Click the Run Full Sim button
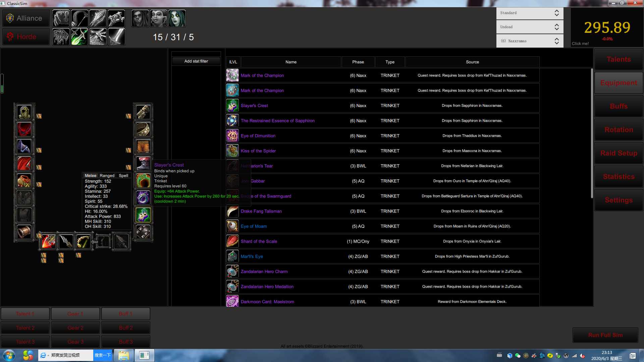This screenshot has height=362, width=644. (x=606, y=335)
